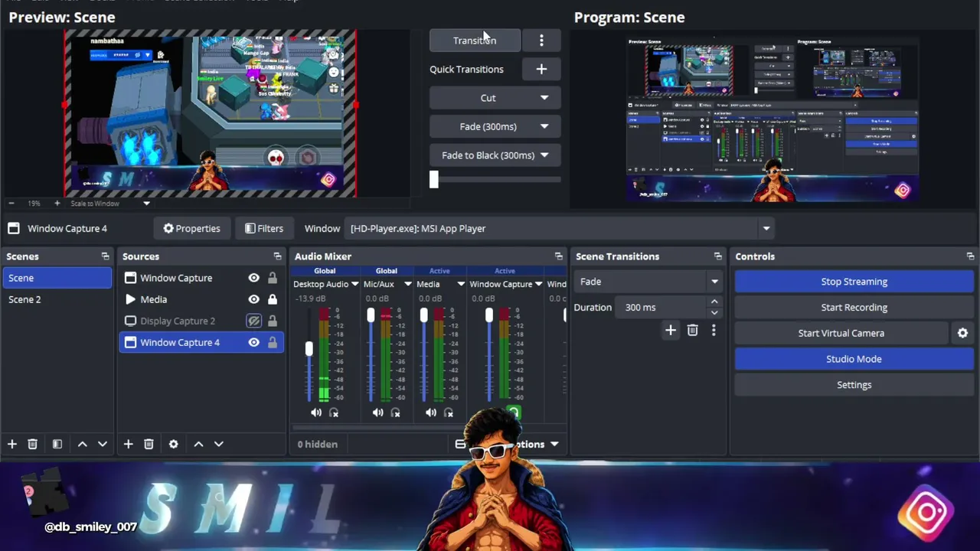Select the Media source row

coord(201,299)
